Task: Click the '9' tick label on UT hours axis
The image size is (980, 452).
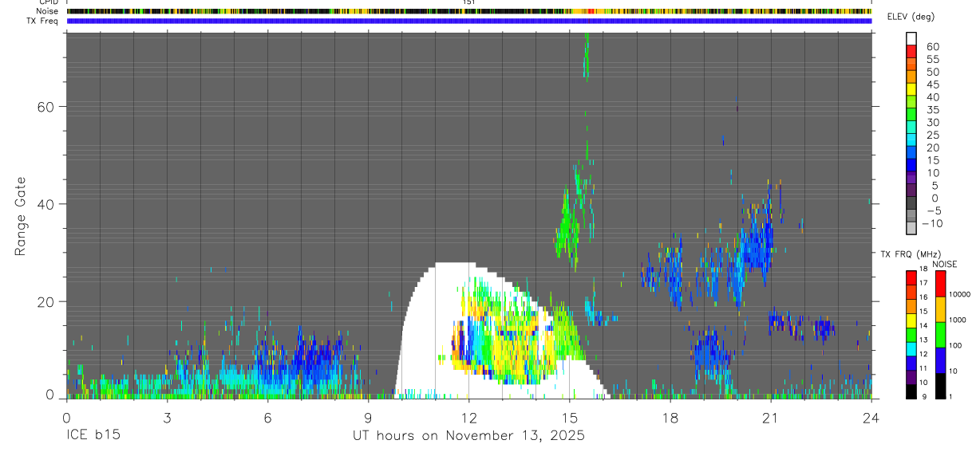Action: coord(368,418)
